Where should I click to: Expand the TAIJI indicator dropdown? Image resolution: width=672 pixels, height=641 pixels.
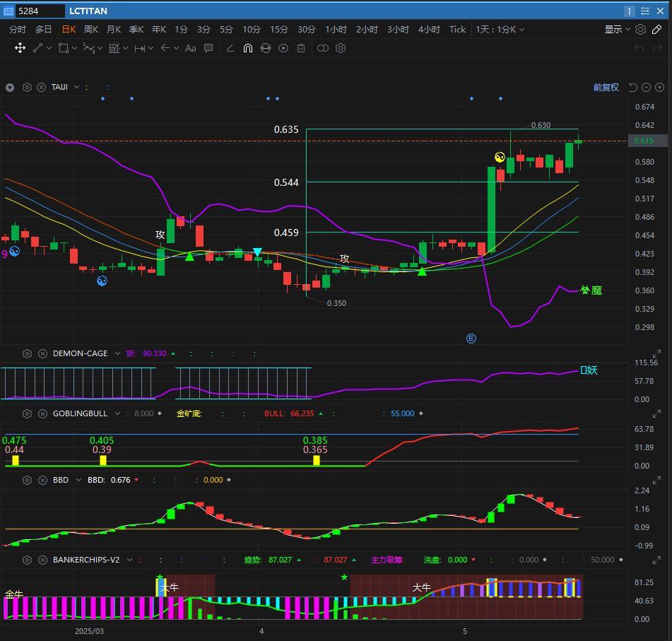(77, 87)
